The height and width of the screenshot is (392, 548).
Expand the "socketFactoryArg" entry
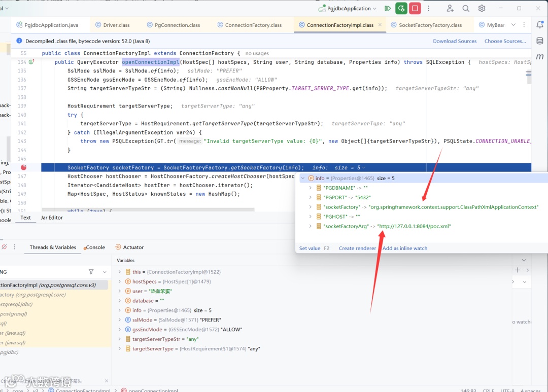[310, 226]
